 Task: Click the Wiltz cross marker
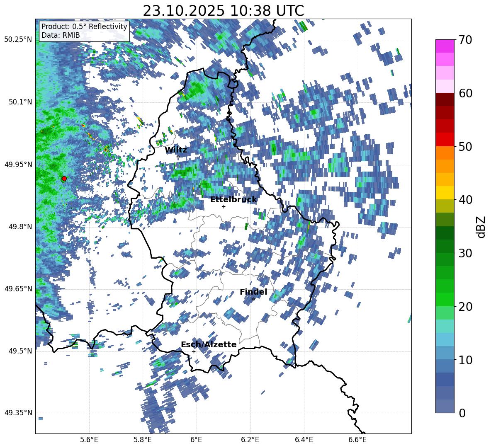click(178, 156)
